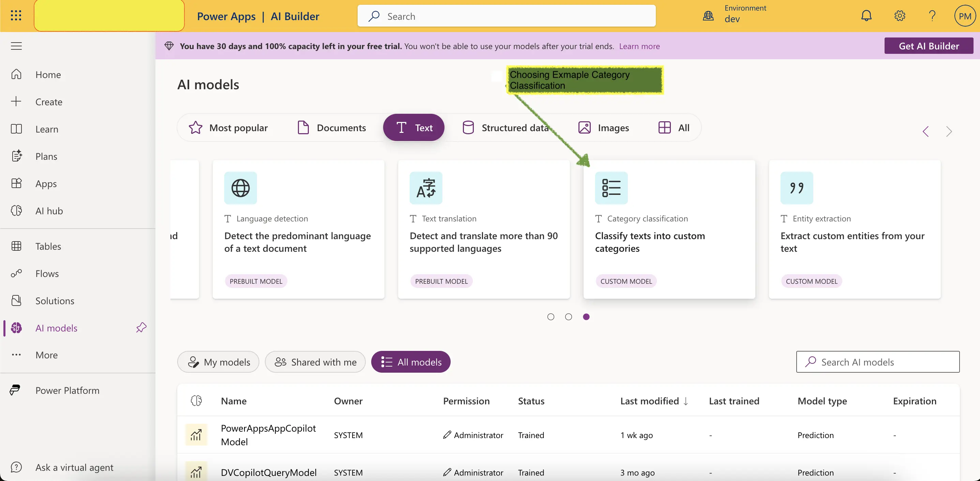Click the right carousel navigation arrow
Image resolution: width=980 pixels, height=481 pixels.
click(x=949, y=131)
